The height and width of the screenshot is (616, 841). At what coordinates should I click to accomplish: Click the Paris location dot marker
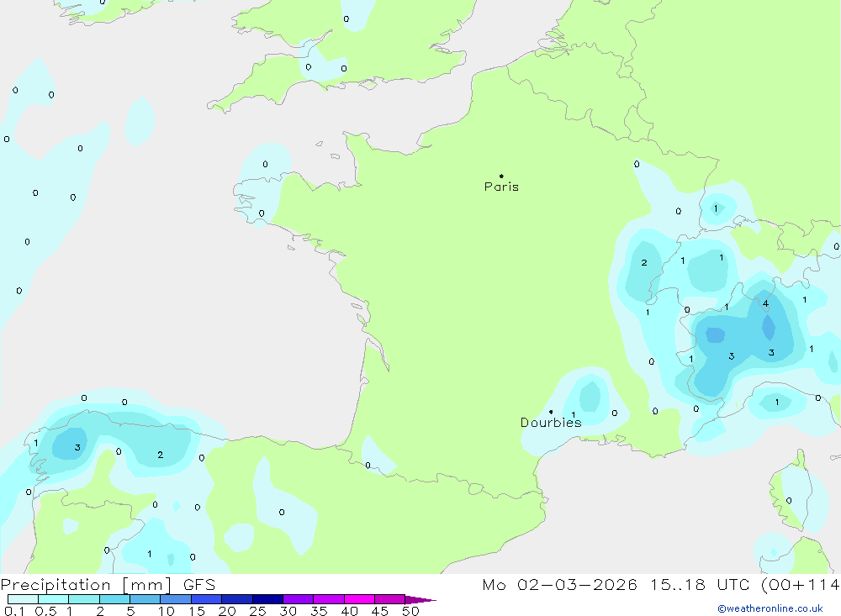501,176
